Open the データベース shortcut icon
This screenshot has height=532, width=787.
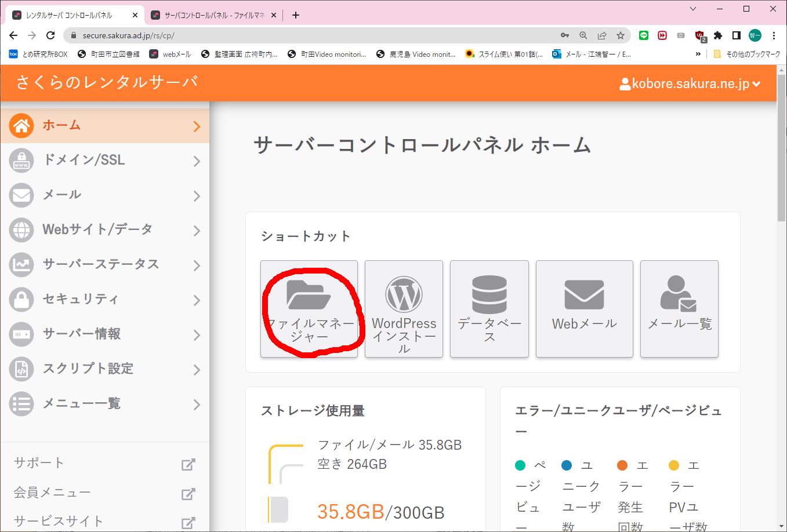(489, 294)
